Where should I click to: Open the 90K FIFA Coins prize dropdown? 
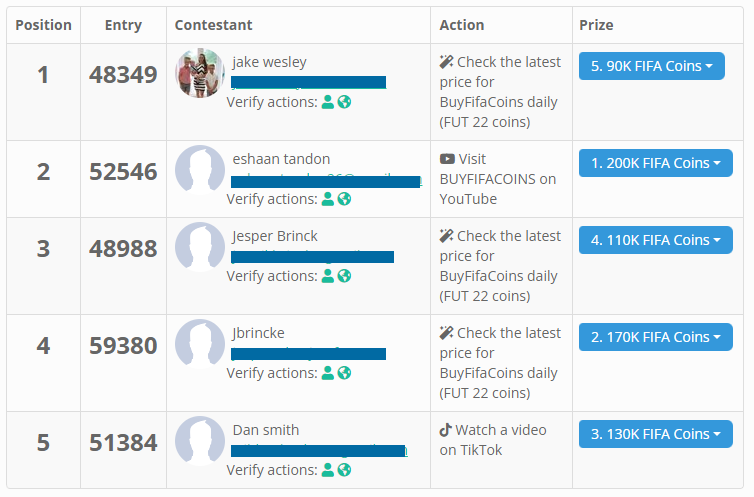point(652,66)
